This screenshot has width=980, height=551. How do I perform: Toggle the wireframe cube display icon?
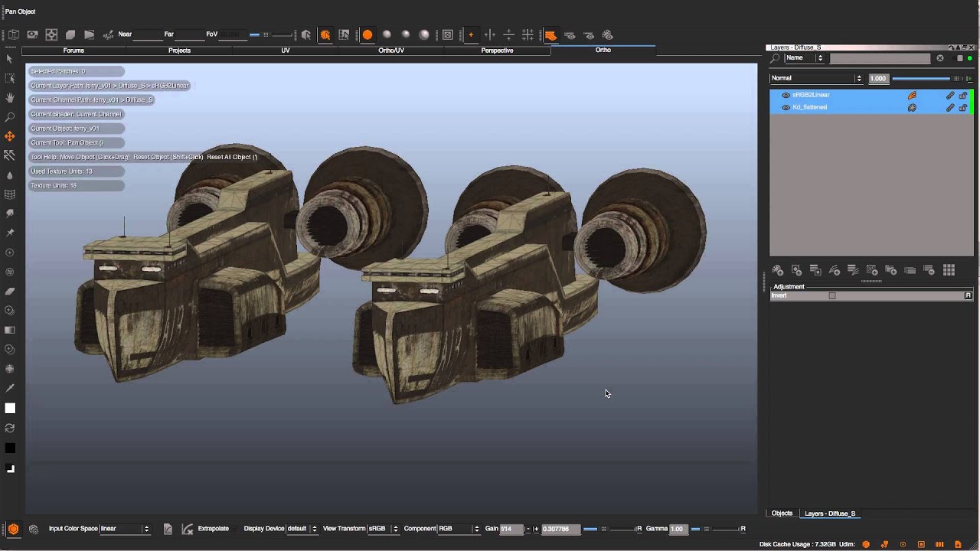[x=14, y=34]
